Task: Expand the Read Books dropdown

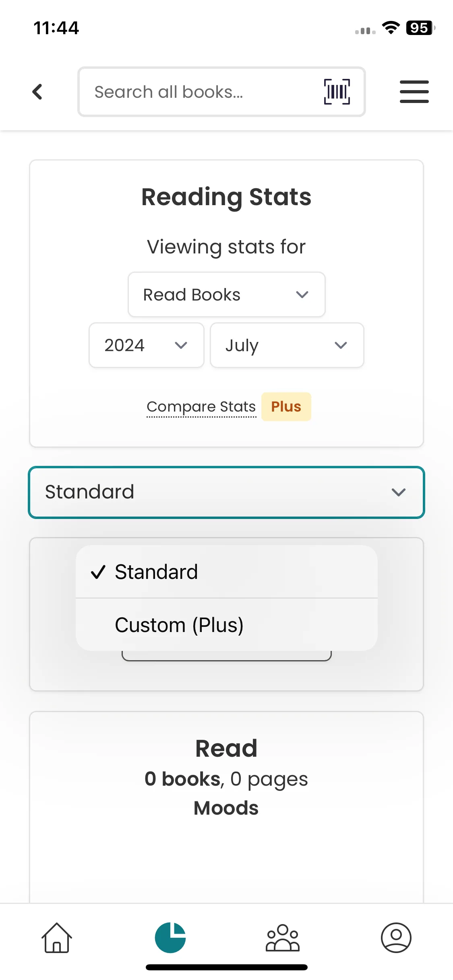Action: point(226,294)
